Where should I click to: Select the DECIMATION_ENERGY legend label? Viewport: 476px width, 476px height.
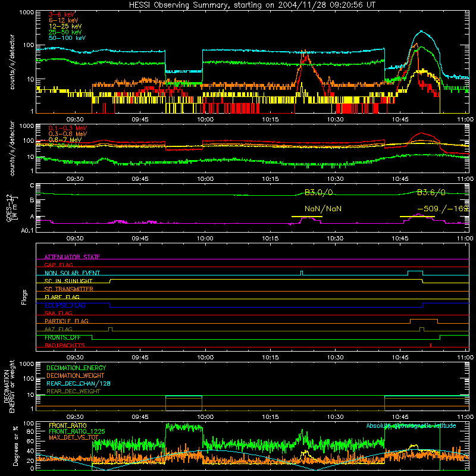coord(76,368)
